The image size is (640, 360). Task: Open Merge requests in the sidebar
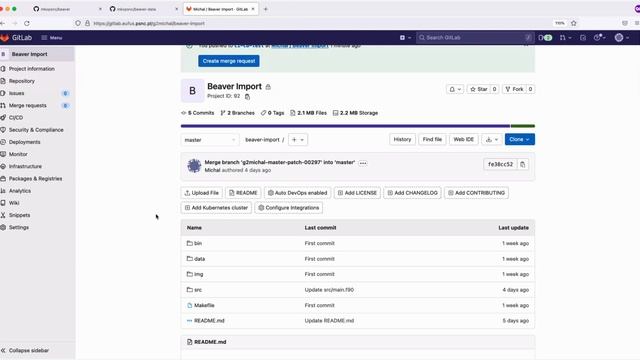coord(28,106)
